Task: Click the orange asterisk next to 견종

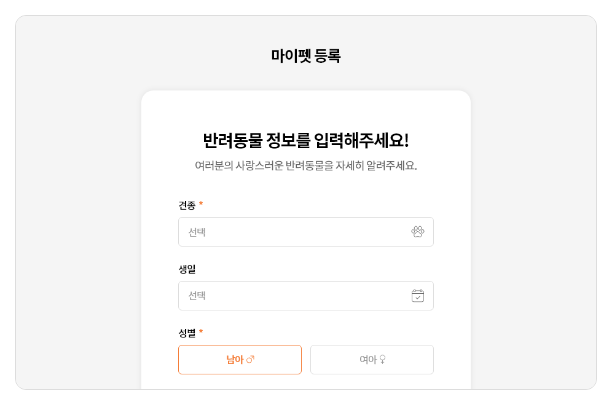Action: (201, 205)
